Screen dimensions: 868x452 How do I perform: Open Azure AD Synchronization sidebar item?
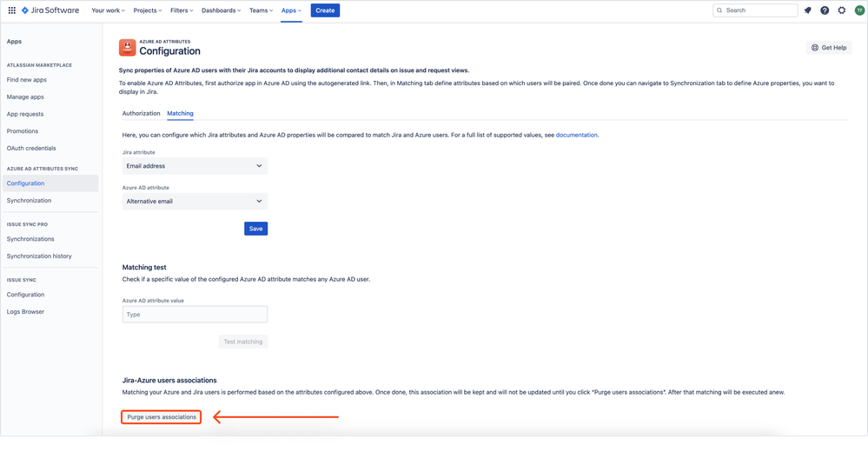click(29, 201)
